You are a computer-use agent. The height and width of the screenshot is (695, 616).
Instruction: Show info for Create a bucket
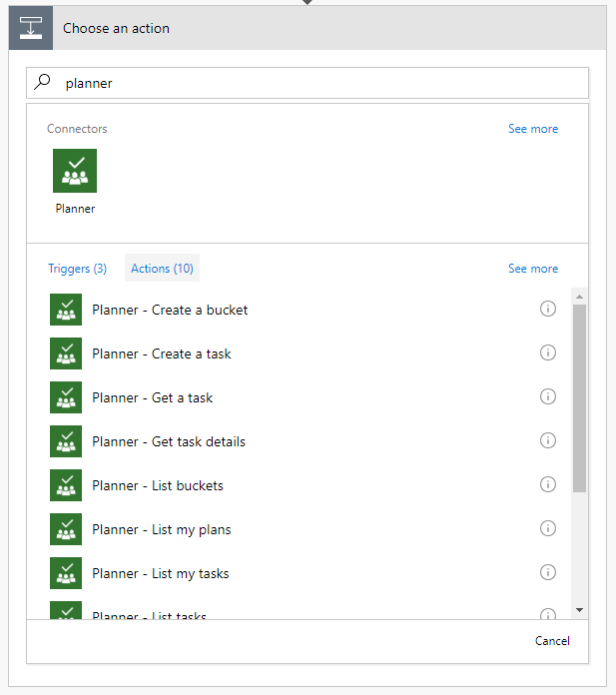click(548, 309)
